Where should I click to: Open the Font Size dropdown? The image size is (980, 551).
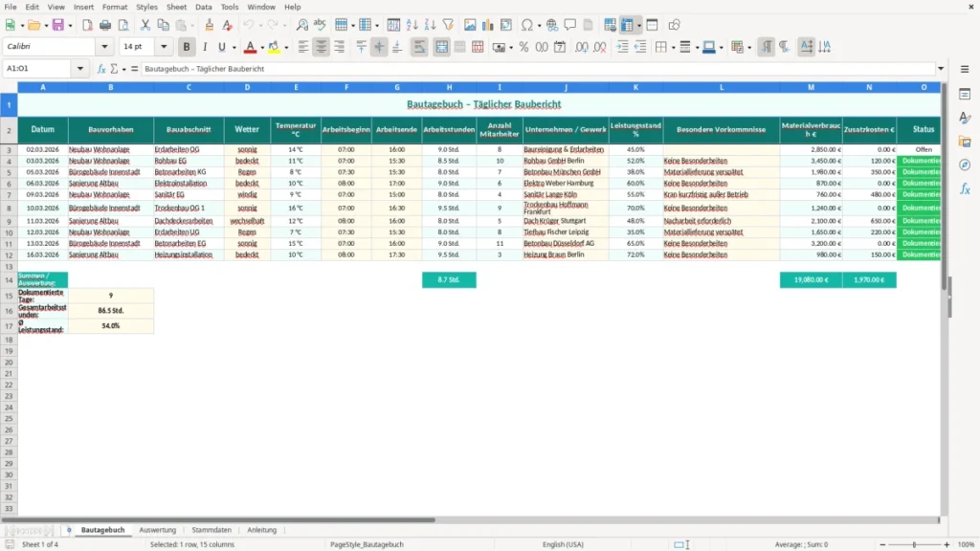click(164, 47)
